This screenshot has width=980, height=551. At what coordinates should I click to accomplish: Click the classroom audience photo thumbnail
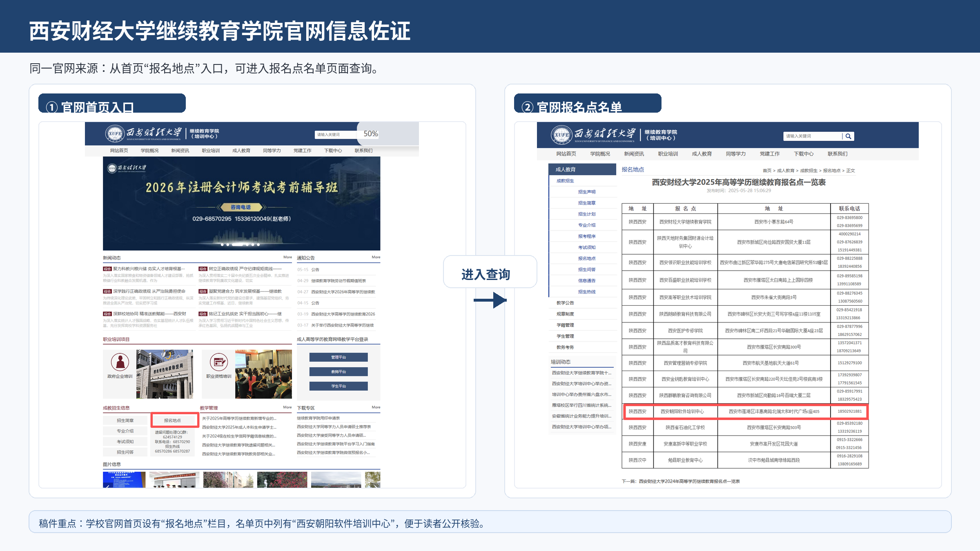(x=263, y=374)
